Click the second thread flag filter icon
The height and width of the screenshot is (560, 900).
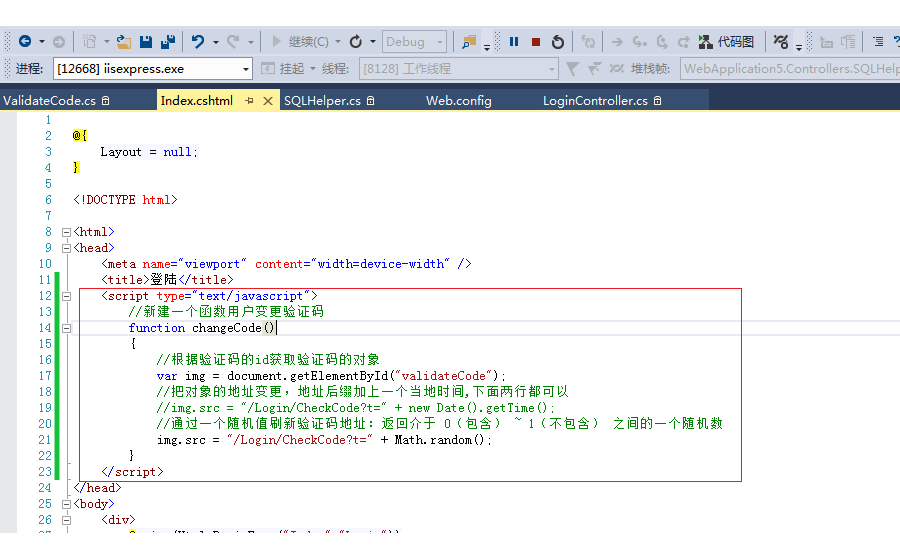coord(594,69)
